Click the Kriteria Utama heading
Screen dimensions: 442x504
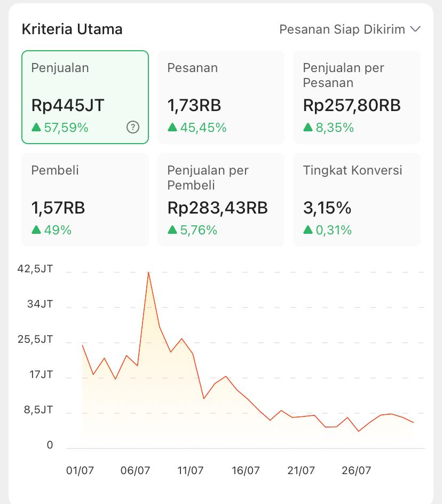(72, 29)
